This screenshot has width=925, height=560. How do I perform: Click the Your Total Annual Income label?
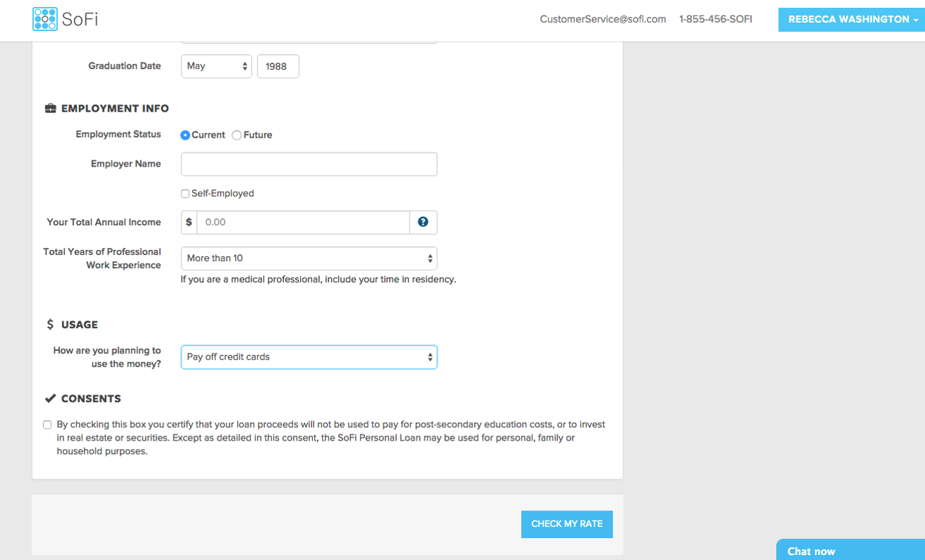(x=104, y=222)
